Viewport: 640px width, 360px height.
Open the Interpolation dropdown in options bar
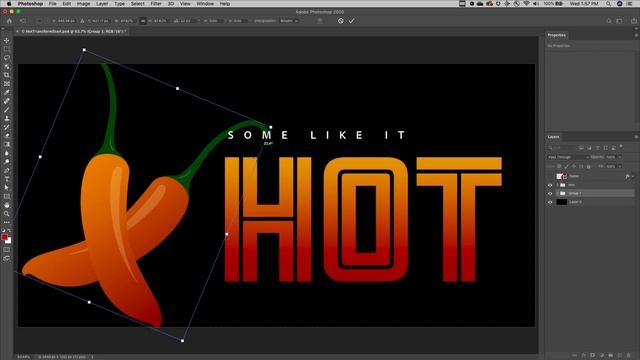(x=289, y=21)
